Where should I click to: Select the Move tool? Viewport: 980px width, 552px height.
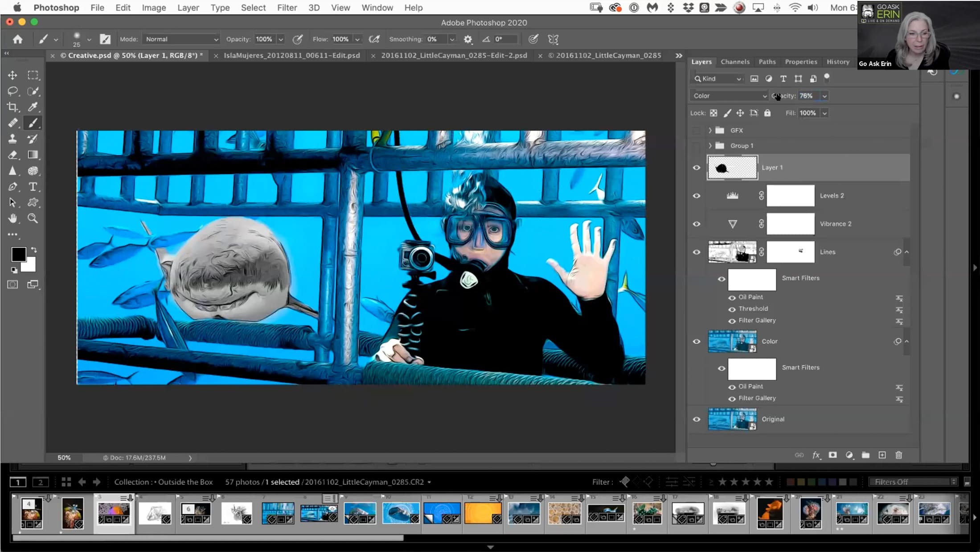tap(12, 75)
